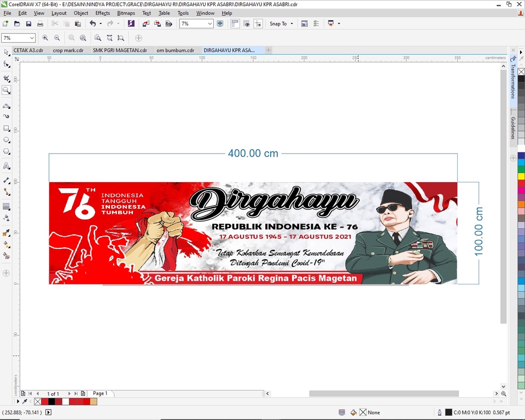This screenshot has width=525, height=420.
Task: Open Guidelines docker tab
Action: pyautogui.click(x=513, y=126)
